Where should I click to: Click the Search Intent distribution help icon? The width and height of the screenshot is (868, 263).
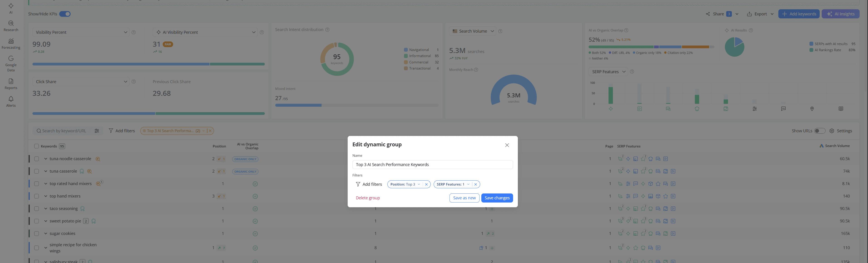click(327, 30)
